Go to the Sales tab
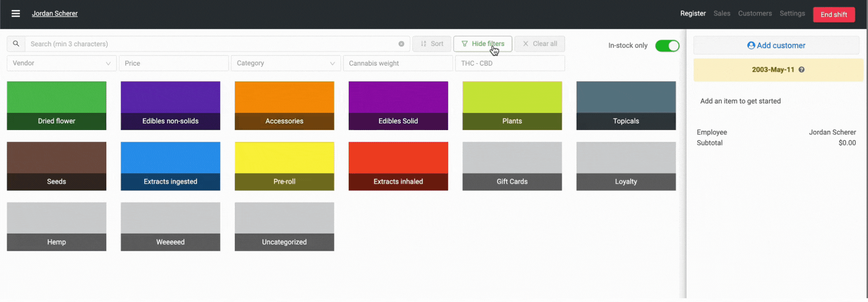 [721, 13]
